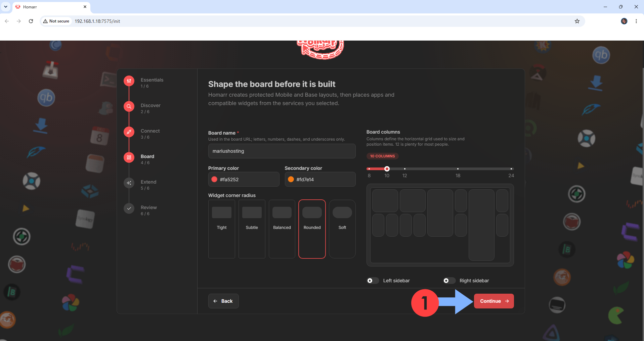Bookmark this page with star icon
The width and height of the screenshot is (644, 341).
577,21
